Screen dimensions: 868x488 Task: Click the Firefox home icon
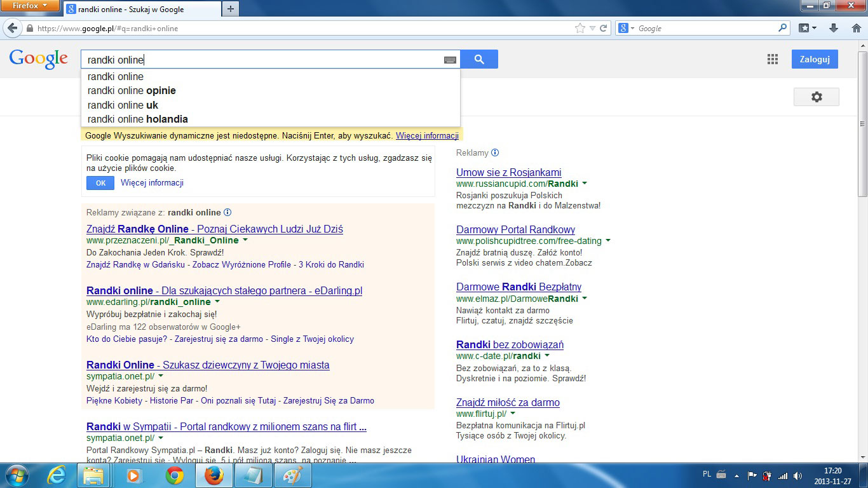click(x=856, y=28)
